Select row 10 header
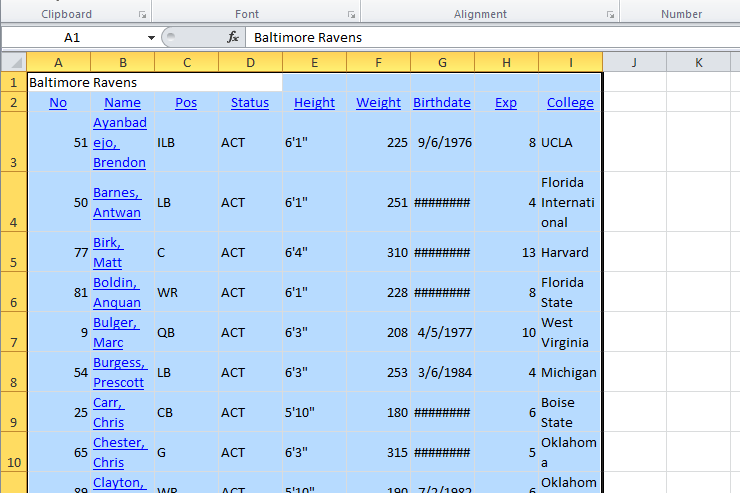This screenshot has width=740, height=493. click(x=14, y=452)
